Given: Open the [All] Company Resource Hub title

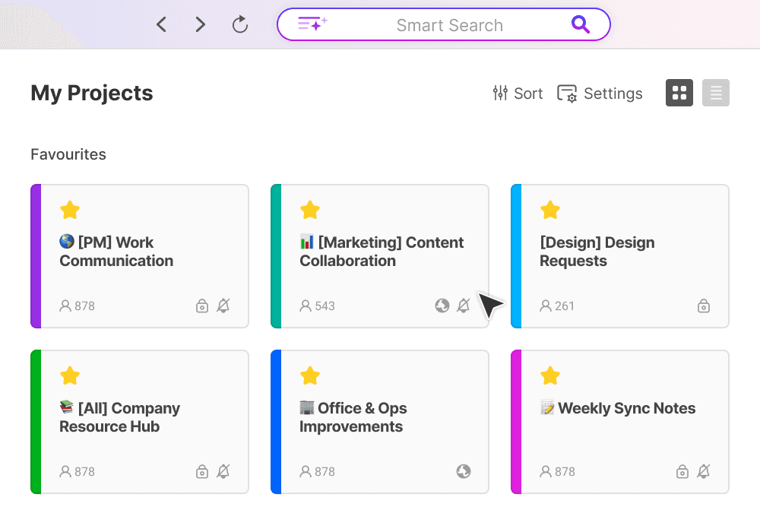Looking at the screenshot, I should point(120,417).
